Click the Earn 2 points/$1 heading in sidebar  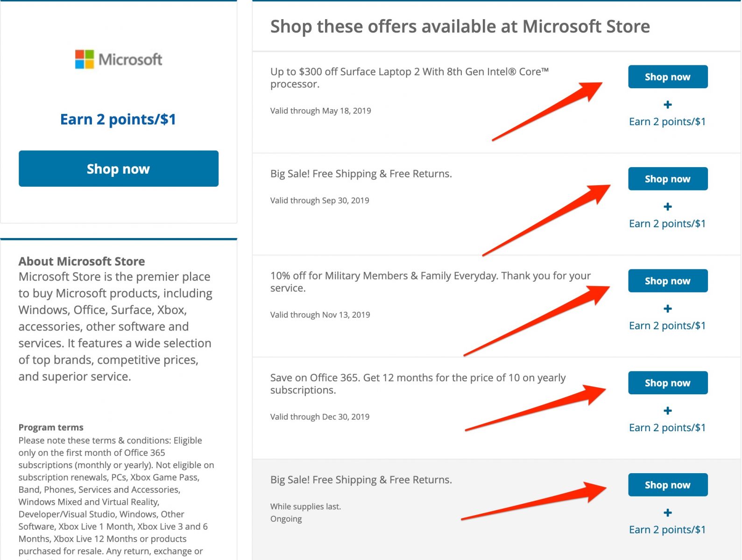(118, 119)
